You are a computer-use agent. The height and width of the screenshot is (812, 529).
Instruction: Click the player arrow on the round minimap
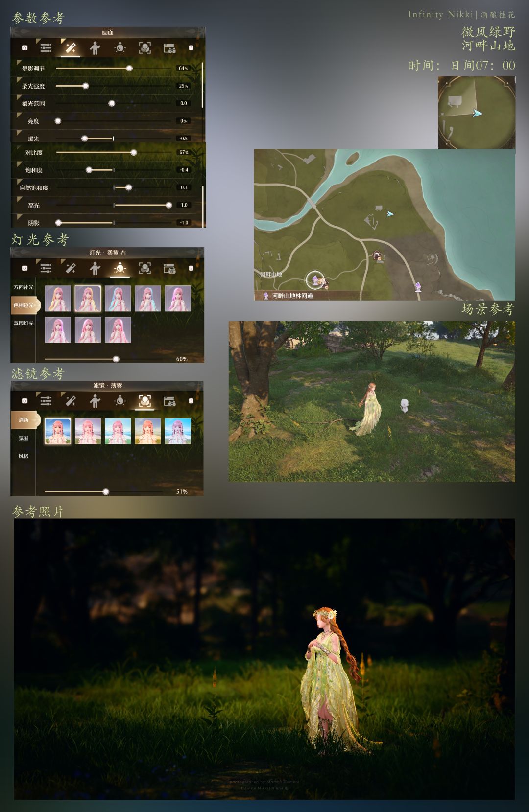pos(477,113)
